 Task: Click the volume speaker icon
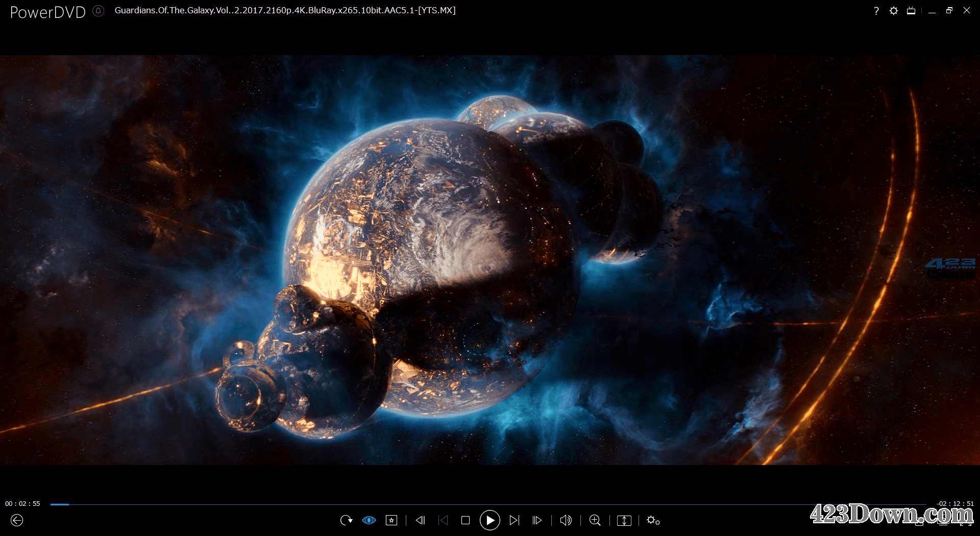click(x=565, y=520)
